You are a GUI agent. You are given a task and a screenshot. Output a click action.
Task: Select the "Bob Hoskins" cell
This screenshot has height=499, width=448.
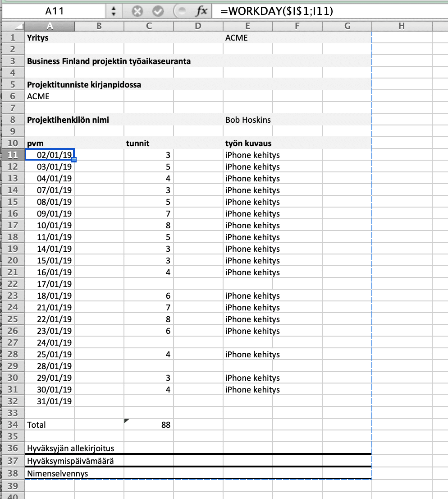(x=248, y=120)
